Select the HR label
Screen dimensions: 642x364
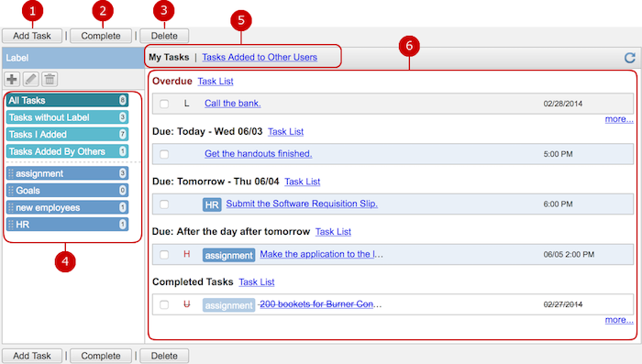tap(67, 225)
